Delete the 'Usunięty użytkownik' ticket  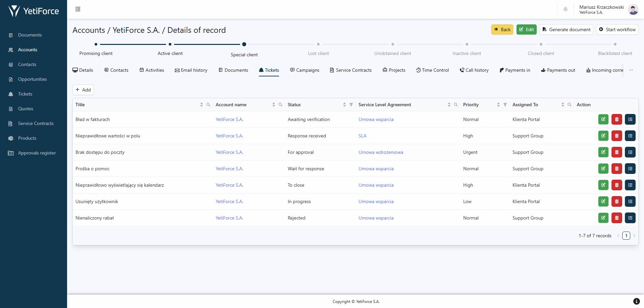tap(616, 201)
